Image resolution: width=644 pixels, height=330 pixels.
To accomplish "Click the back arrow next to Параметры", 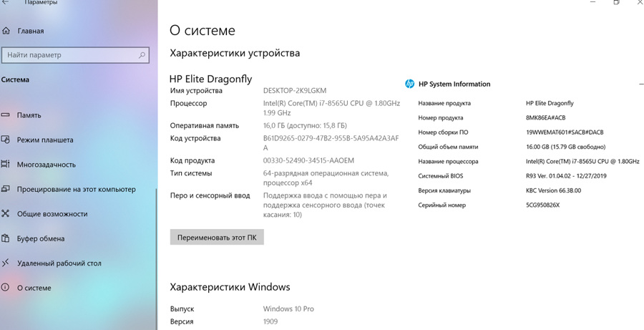I will (6, 2).
